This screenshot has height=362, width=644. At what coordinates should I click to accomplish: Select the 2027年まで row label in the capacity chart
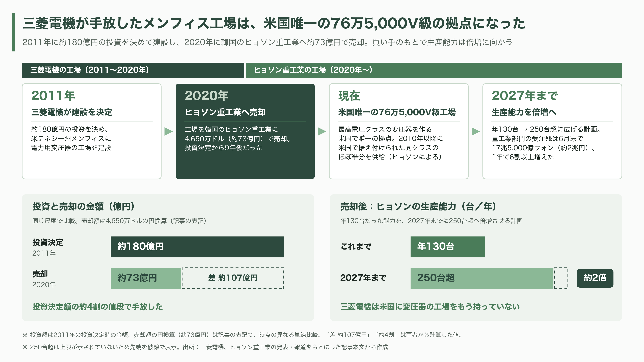363,278
